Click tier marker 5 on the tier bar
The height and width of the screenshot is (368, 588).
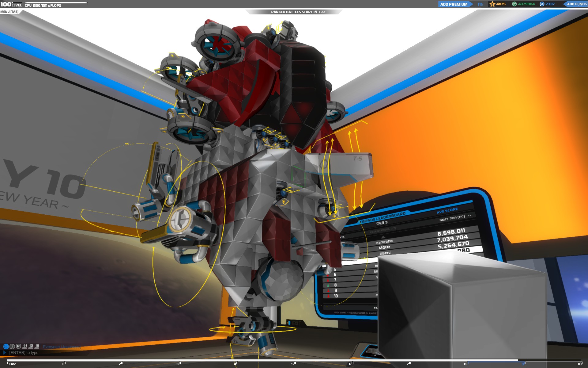(292, 364)
